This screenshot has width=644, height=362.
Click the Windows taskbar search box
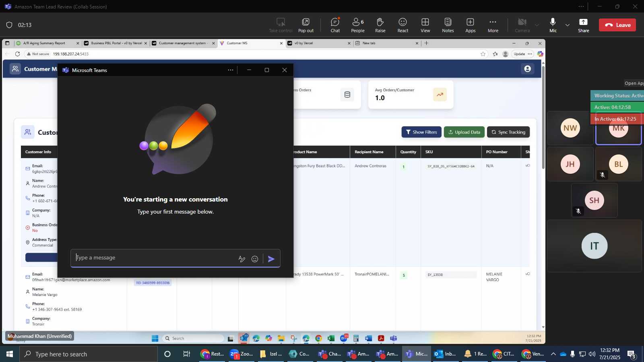(x=89, y=354)
